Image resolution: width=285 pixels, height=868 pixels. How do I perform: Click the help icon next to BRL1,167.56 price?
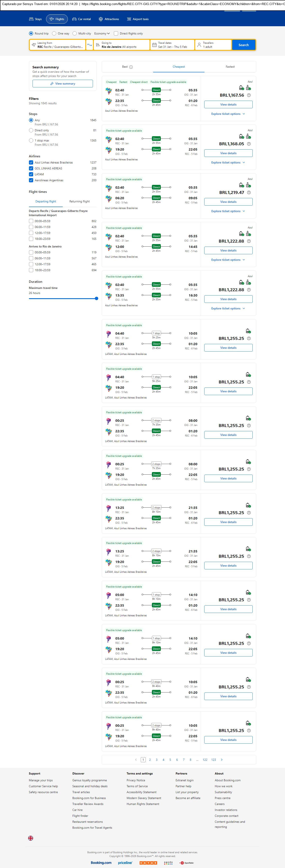pos(249,95)
